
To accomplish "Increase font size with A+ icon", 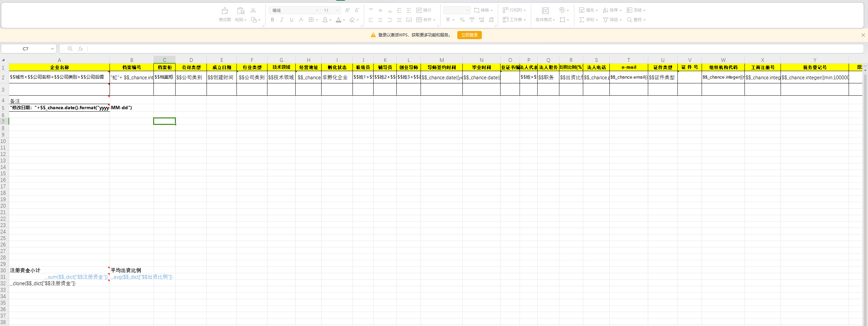I will pos(347,10).
